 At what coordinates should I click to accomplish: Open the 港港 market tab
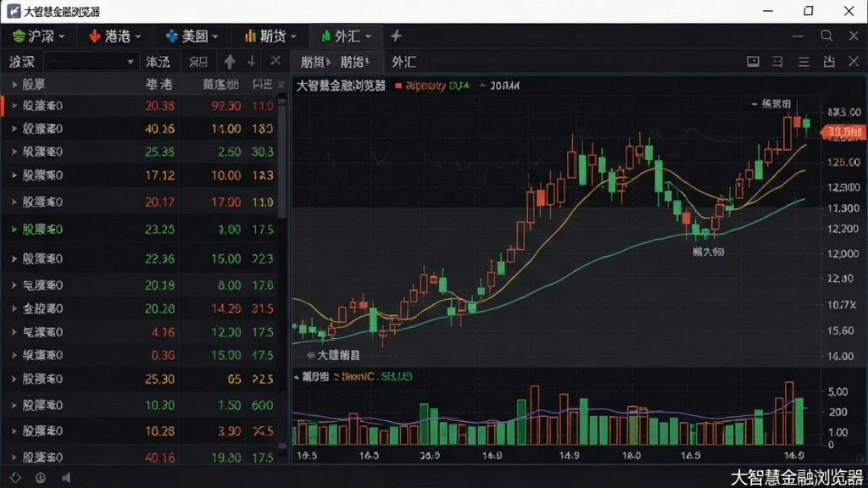point(114,36)
